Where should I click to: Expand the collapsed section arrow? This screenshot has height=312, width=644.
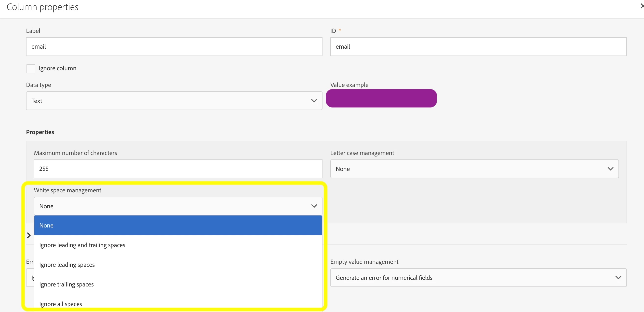pos(29,235)
